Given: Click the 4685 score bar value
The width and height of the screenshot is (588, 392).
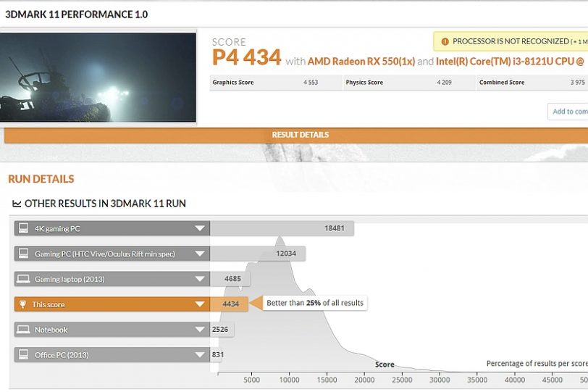Looking at the screenshot, I should pyautogui.click(x=232, y=279).
